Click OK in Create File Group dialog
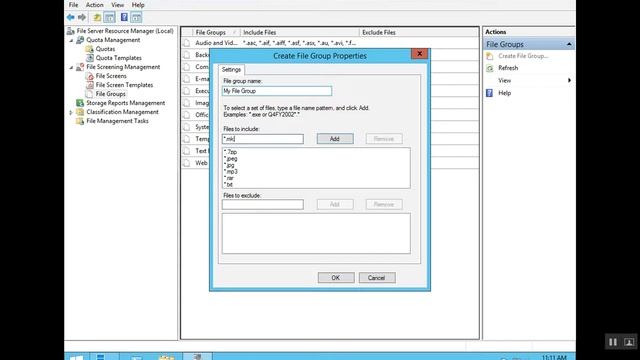The image size is (640, 360). click(336, 278)
